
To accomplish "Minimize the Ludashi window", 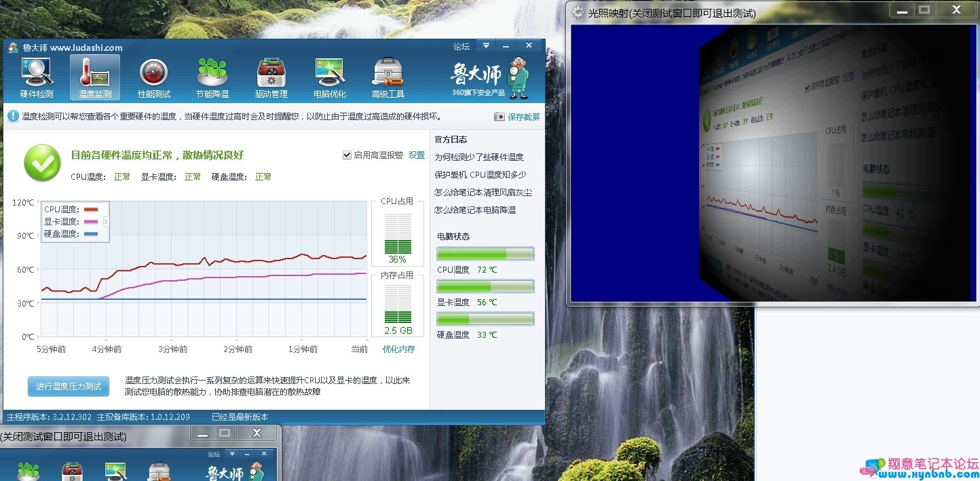I will pyautogui.click(x=506, y=45).
